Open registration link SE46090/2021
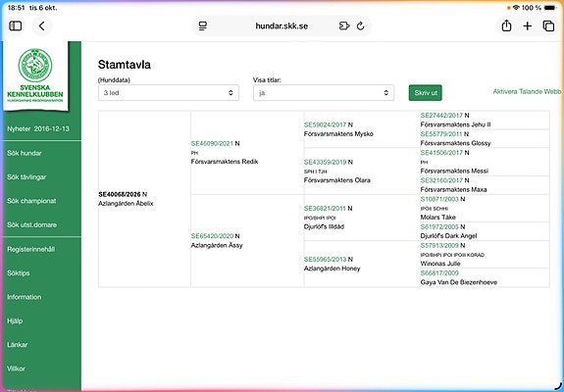 pyautogui.click(x=212, y=143)
